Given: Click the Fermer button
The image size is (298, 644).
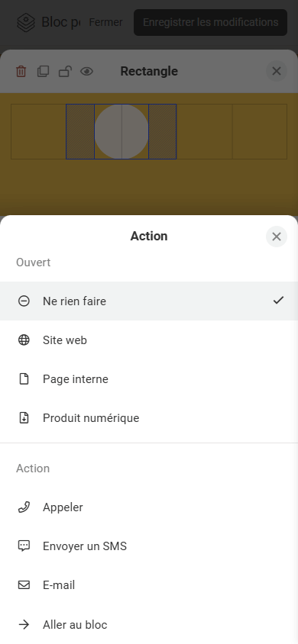Looking at the screenshot, I should click(105, 22).
